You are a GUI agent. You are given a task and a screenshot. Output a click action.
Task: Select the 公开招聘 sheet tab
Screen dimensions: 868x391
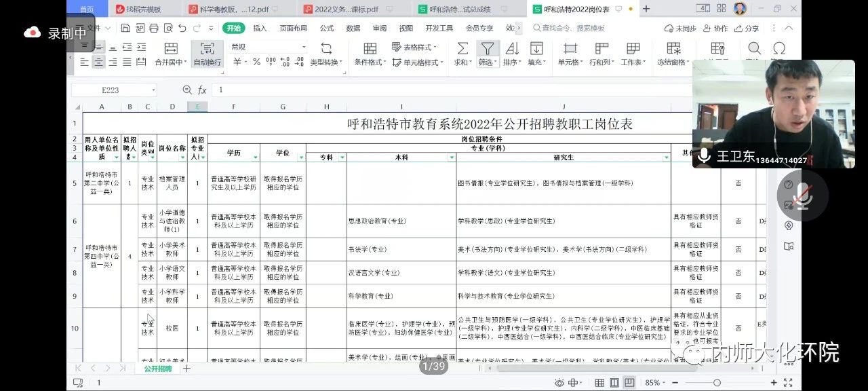[x=157, y=369]
